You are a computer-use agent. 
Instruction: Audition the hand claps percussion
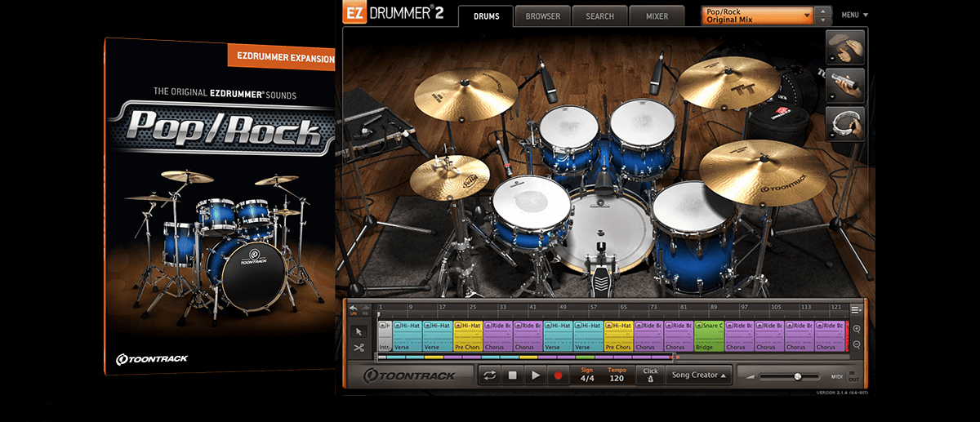pos(846,48)
